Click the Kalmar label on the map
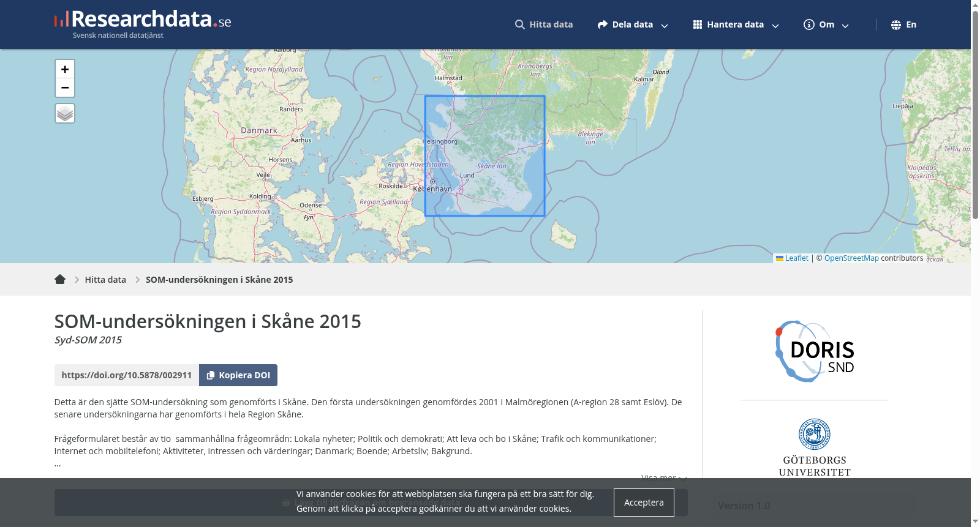The width and height of the screenshot is (980, 527). pos(644,79)
